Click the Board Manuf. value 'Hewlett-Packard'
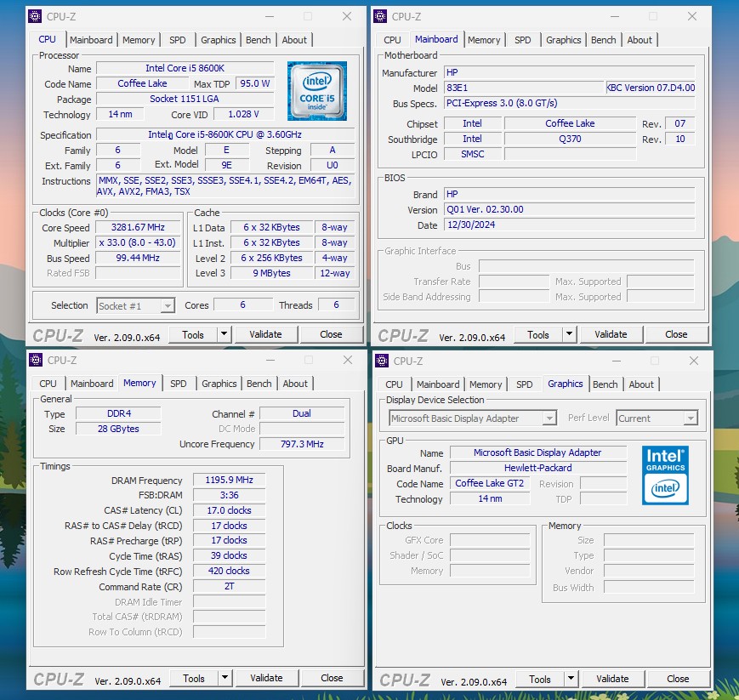The height and width of the screenshot is (700, 739). pyautogui.click(x=538, y=468)
